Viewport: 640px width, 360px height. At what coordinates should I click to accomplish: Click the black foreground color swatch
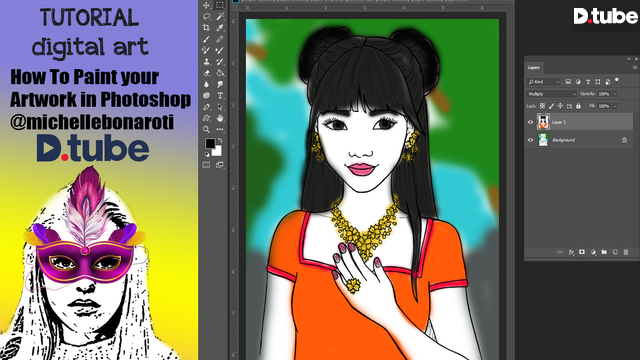point(210,143)
